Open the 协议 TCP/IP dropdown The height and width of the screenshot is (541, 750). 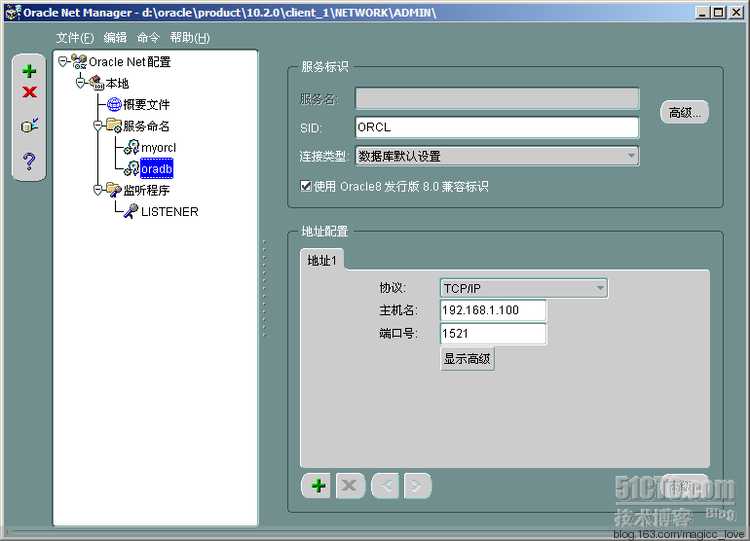click(x=523, y=288)
